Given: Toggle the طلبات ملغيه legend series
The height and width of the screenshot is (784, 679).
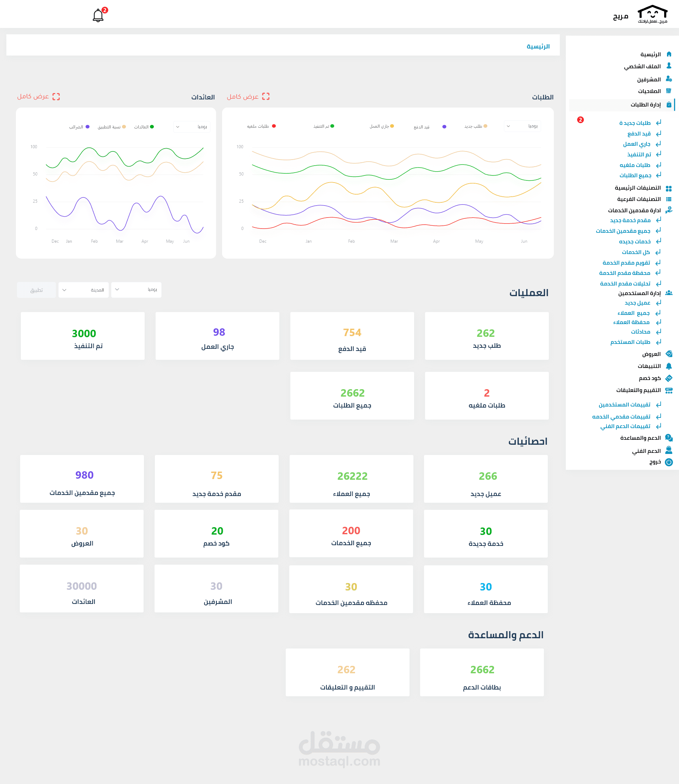Looking at the screenshot, I should point(261,126).
